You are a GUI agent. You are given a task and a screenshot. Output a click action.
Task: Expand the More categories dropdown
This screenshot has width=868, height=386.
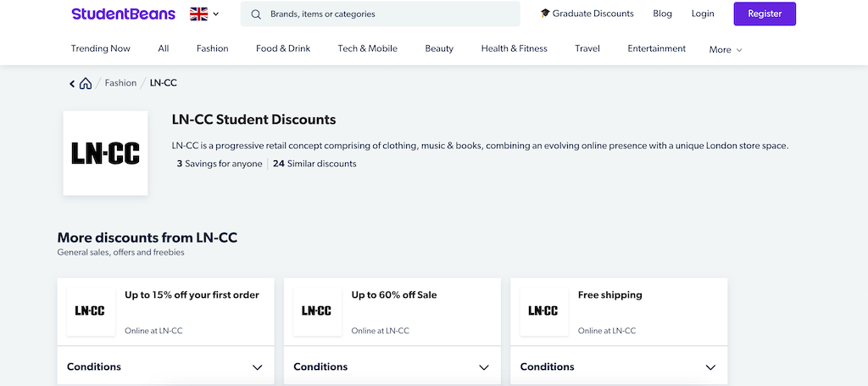(x=726, y=50)
